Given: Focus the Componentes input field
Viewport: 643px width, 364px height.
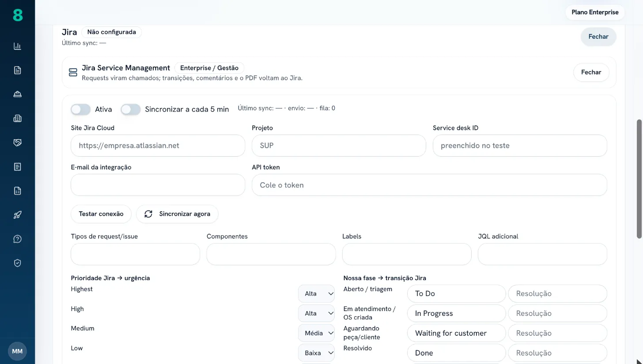Looking at the screenshot, I should [x=271, y=254].
